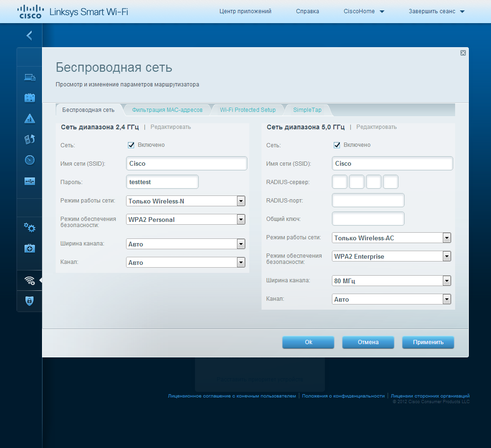491x448 pixels.
Task: Toggle 2.4 GHz network Включено checkbox
Action: click(x=131, y=145)
